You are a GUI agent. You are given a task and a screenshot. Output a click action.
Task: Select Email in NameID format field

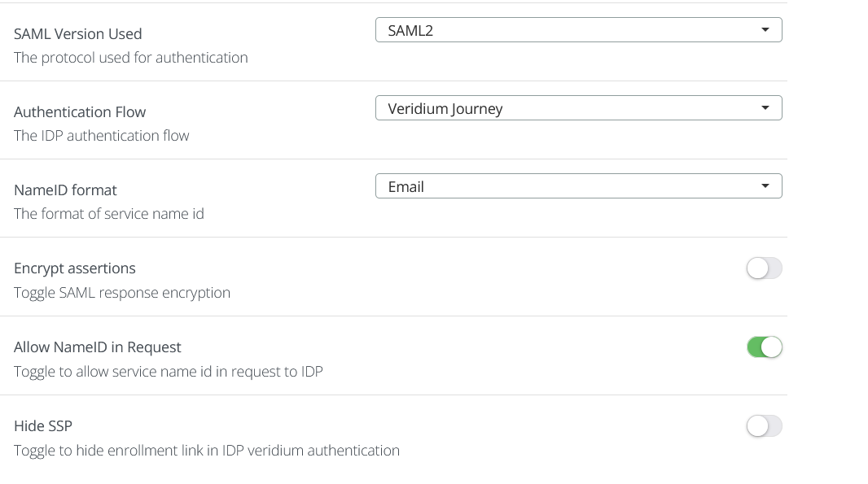[407, 185]
